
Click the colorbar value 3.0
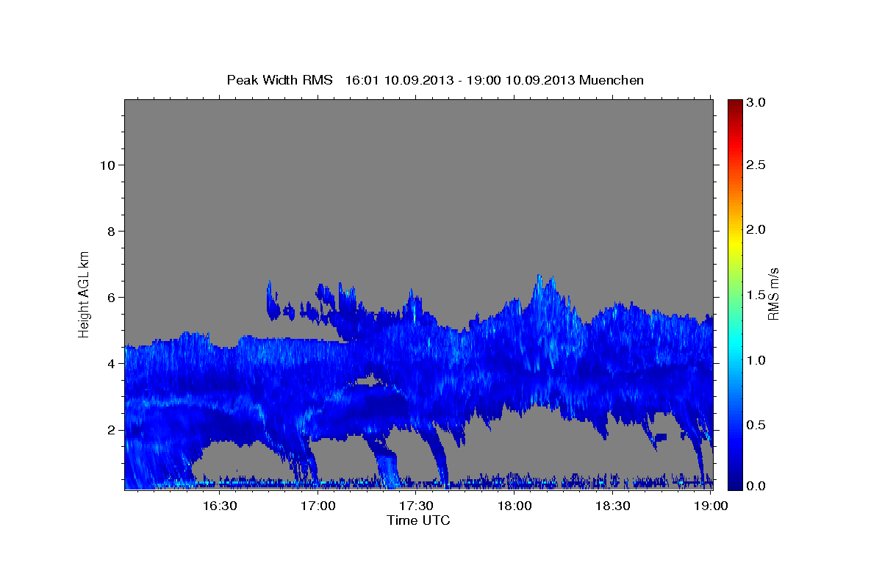[x=757, y=102]
